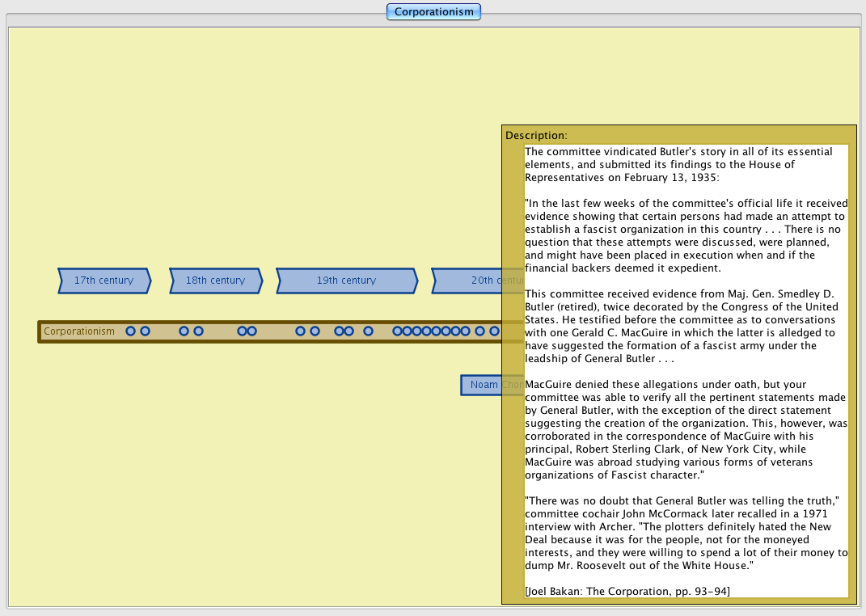Click the first marker of the dense 20th century cluster
The width and height of the screenshot is (866, 616).
(397, 331)
